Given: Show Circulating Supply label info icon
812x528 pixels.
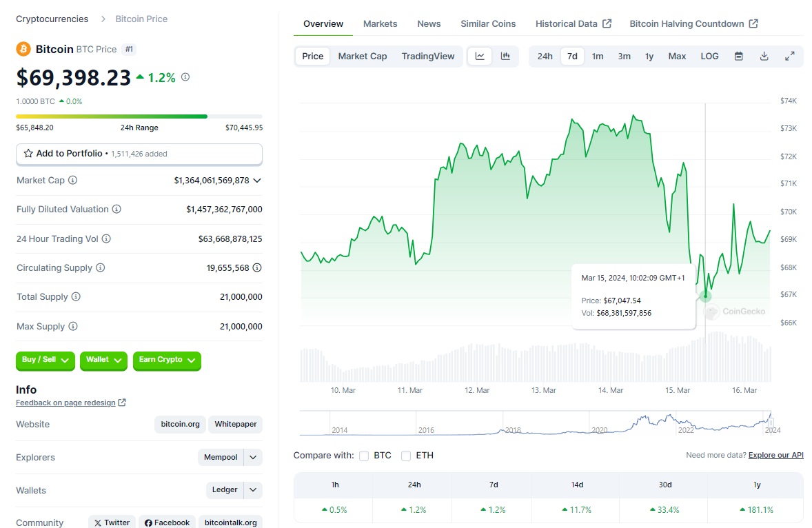Looking at the screenshot, I should click(x=101, y=267).
